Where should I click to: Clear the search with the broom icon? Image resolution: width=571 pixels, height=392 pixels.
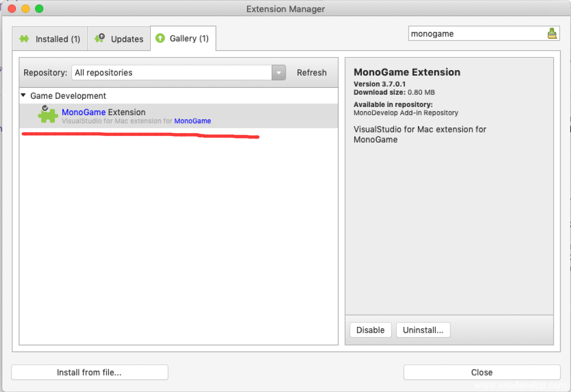(552, 34)
